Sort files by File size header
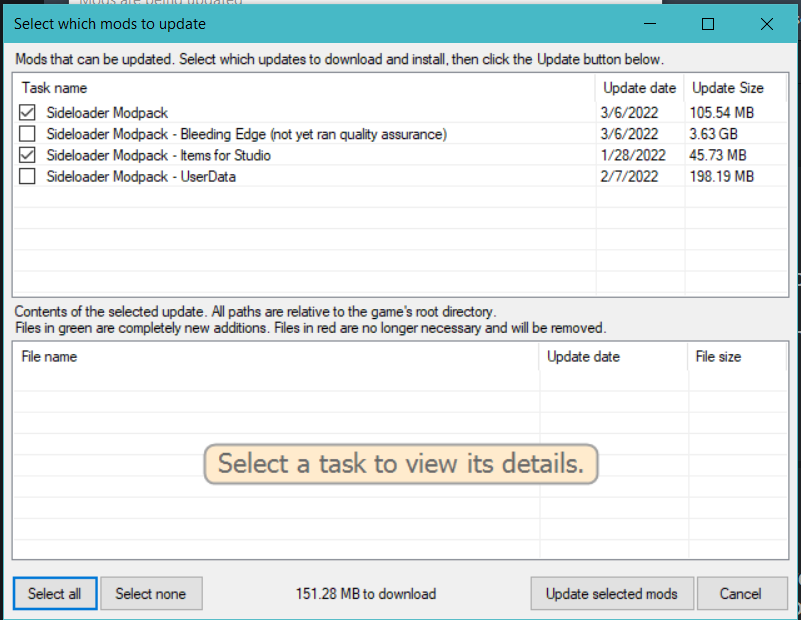The height and width of the screenshot is (620, 801). coord(737,356)
